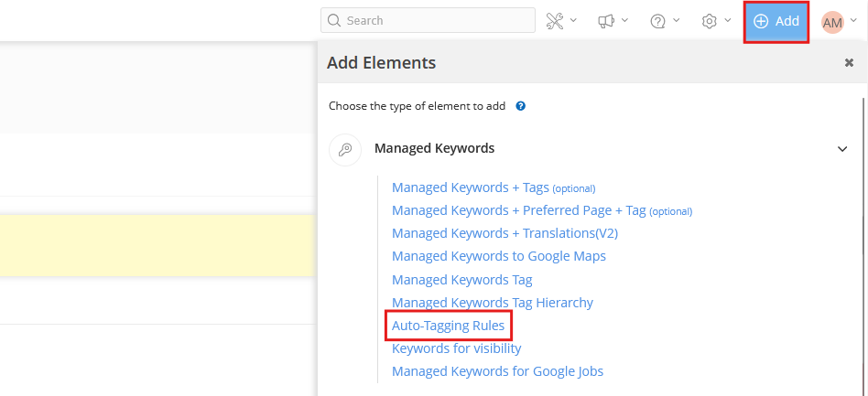
Task: Open the question mark help icon
Action: [x=657, y=21]
